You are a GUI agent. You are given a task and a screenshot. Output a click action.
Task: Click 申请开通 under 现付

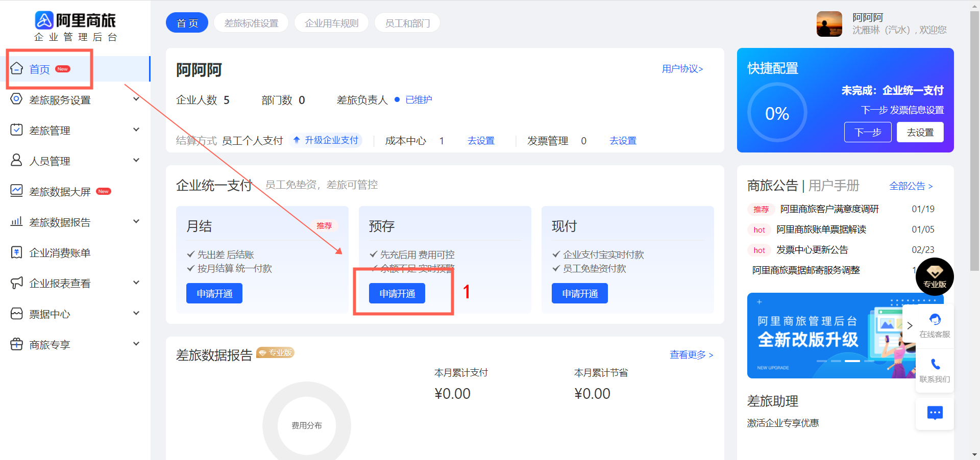coord(580,294)
